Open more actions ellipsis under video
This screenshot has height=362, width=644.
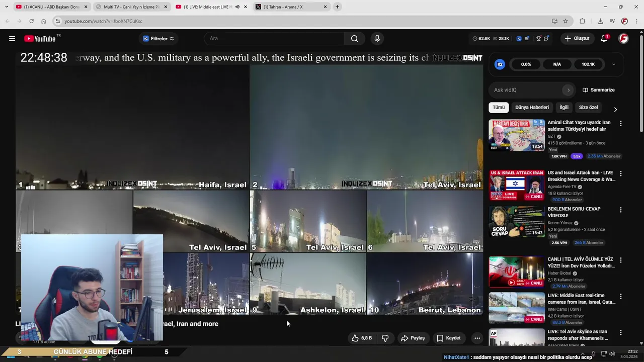pos(477,338)
